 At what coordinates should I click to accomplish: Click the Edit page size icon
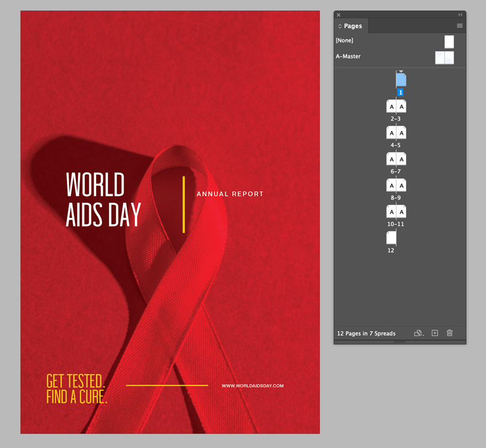pyautogui.click(x=419, y=333)
